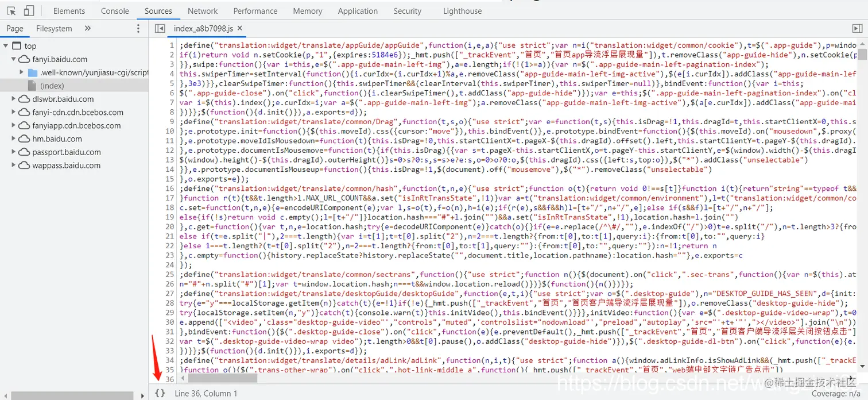The width and height of the screenshot is (868, 400).
Task: Click line number 25 in gutter
Action: point(169,274)
